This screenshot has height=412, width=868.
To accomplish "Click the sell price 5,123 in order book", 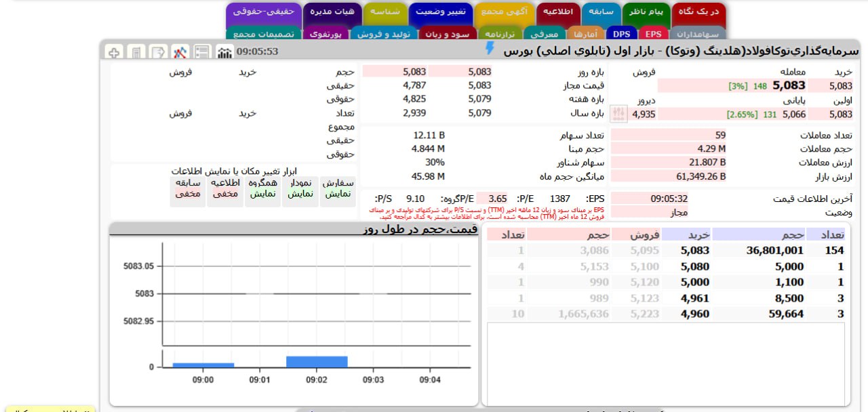I will pyautogui.click(x=645, y=298).
